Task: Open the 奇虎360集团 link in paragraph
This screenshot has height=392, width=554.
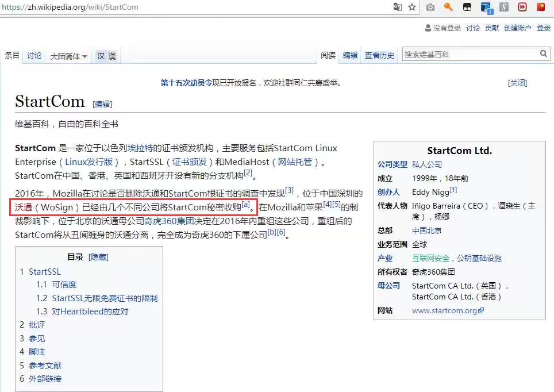Action: (169, 221)
